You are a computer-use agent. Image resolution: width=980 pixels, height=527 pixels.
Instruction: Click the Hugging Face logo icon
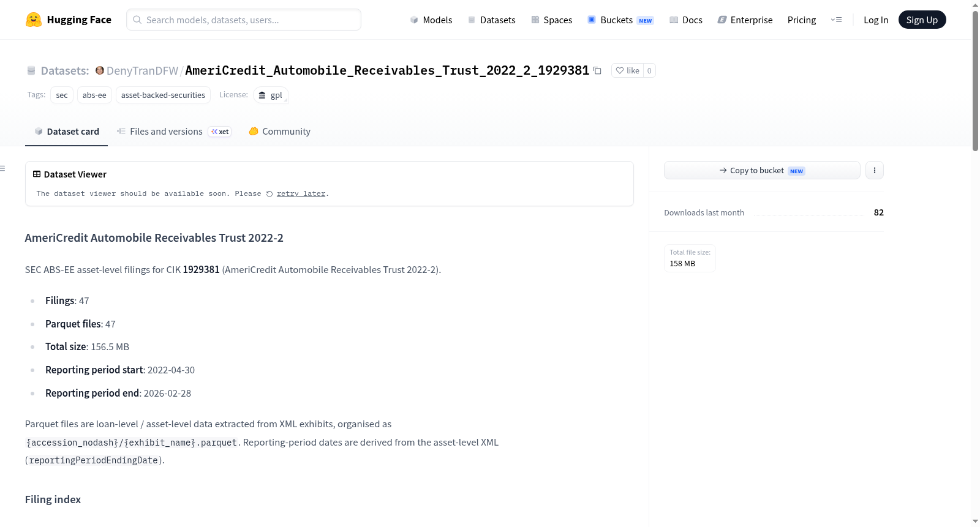[34, 20]
